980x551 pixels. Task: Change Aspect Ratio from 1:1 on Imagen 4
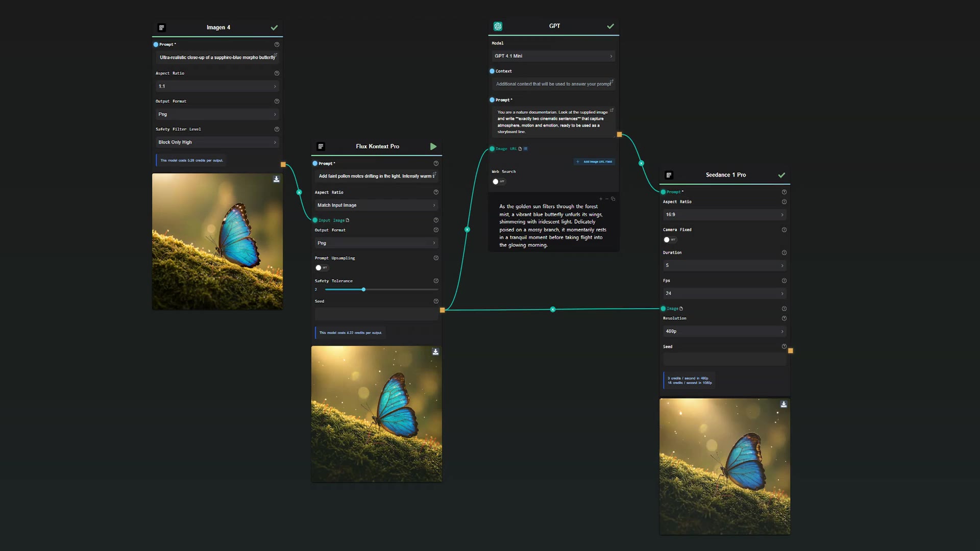click(217, 86)
